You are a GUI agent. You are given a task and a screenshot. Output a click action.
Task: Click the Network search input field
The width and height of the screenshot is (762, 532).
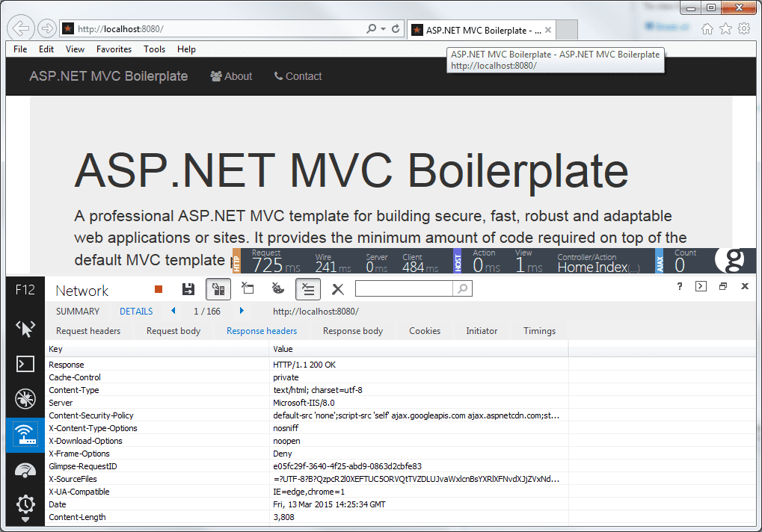(x=404, y=289)
